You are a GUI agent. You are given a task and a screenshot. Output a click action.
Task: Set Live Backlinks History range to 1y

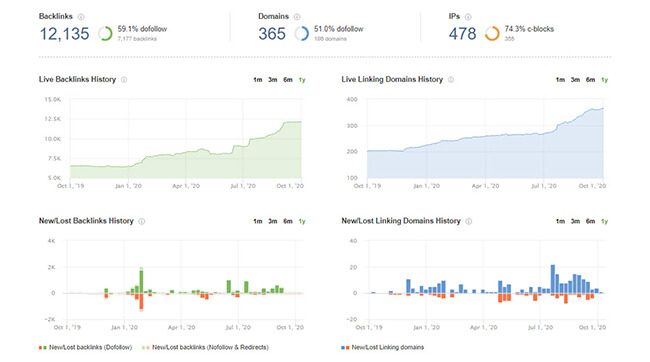(x=302, y=80)
